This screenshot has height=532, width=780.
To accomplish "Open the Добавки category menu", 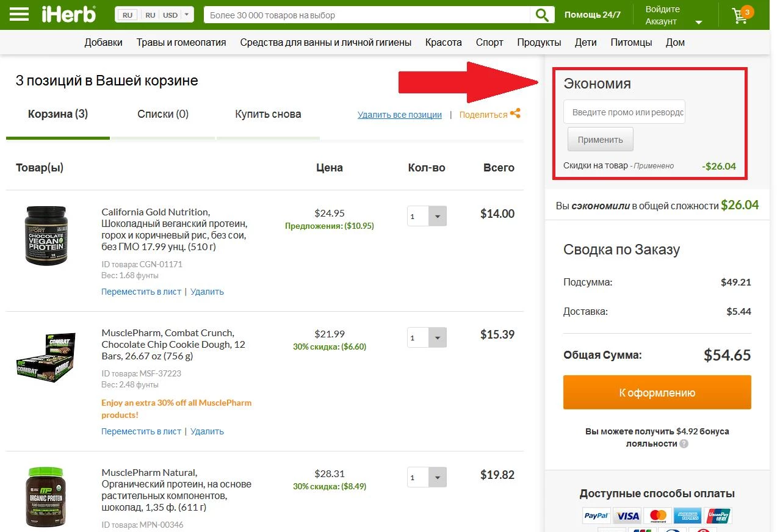I will click(104, 42).
